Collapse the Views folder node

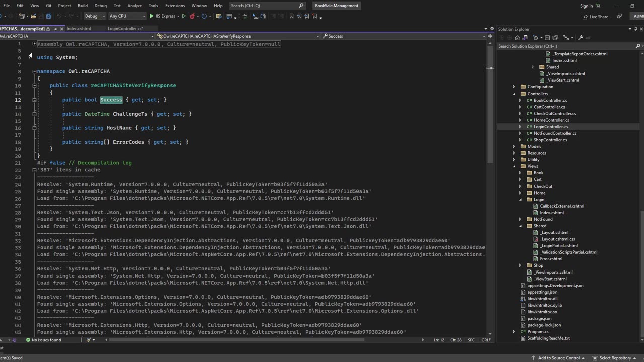[514, 166]
